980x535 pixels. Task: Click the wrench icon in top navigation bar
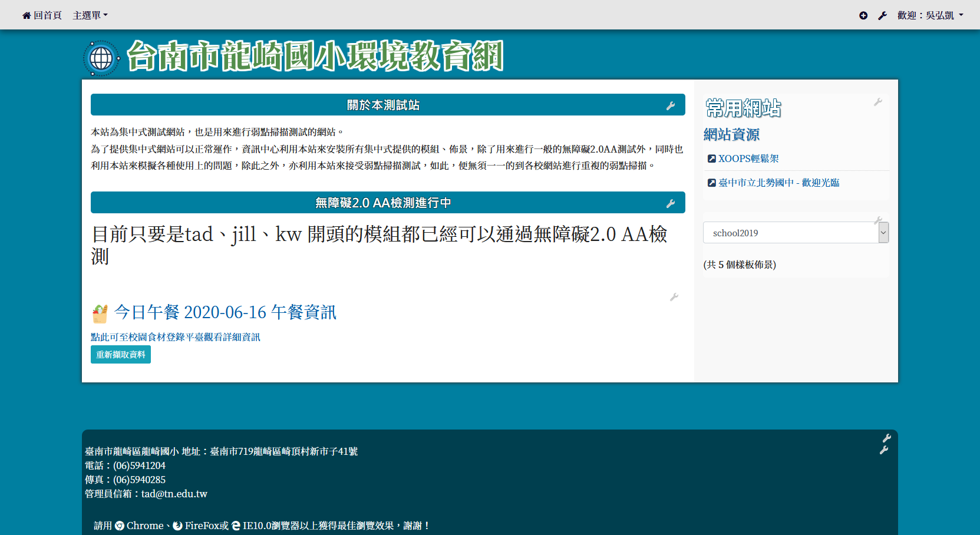(882, 16)
